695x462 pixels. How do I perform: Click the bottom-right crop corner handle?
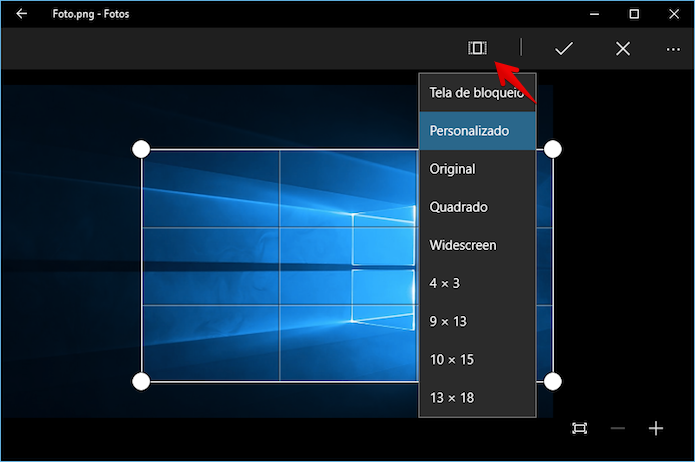click(552, 381)
